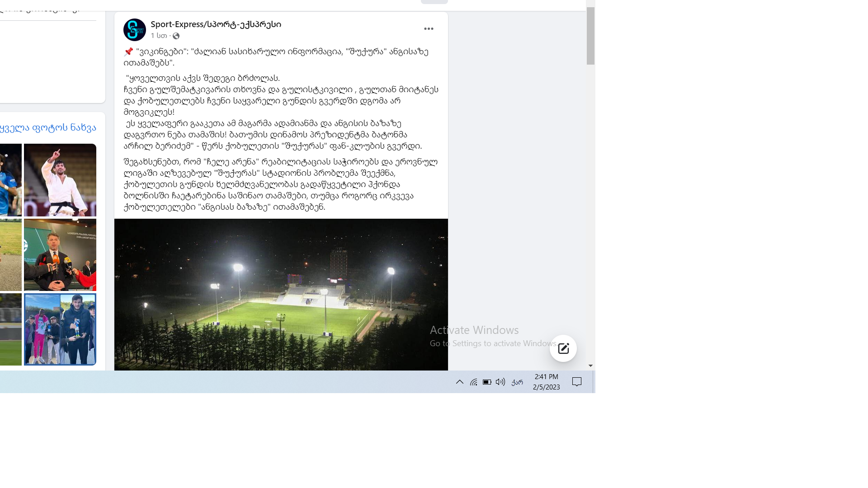Open the post timestamp 1 სთ
This screenshot has height=488, width=868.
(x=159, y=36)
